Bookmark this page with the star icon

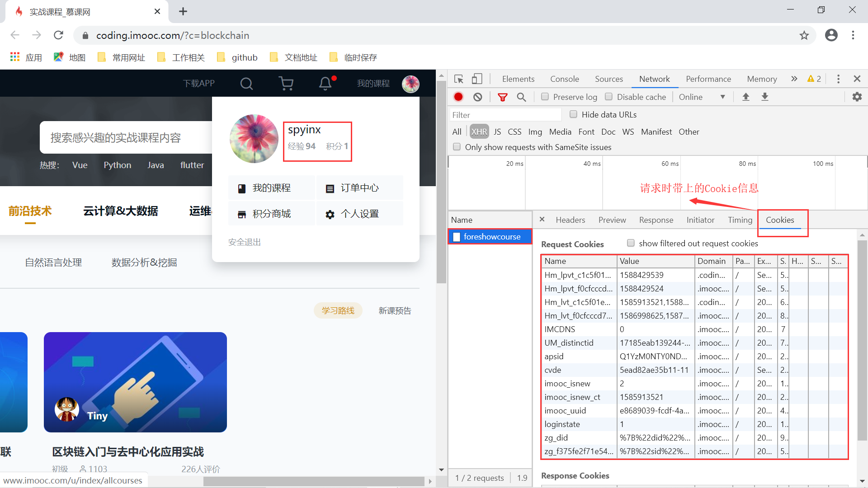[804, 35]
